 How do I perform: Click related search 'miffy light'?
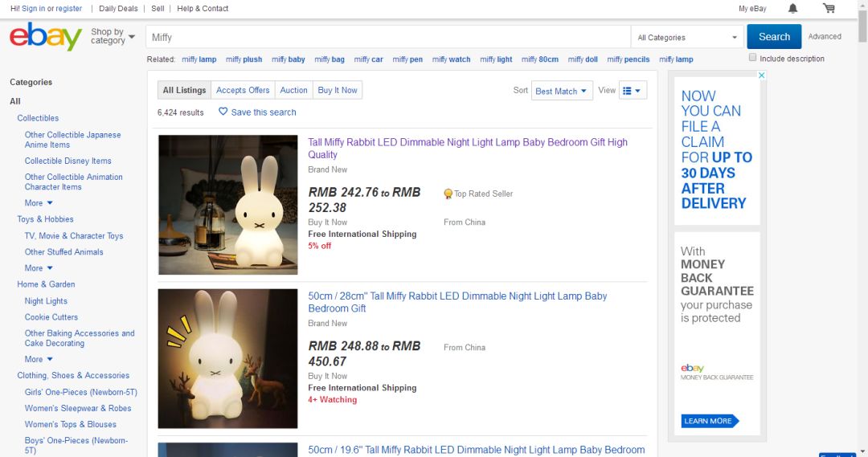point(496,59)
